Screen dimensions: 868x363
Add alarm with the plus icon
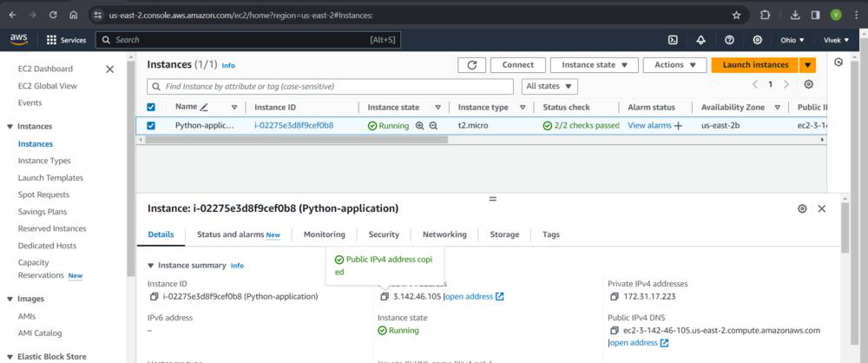(x=679, y=126)
